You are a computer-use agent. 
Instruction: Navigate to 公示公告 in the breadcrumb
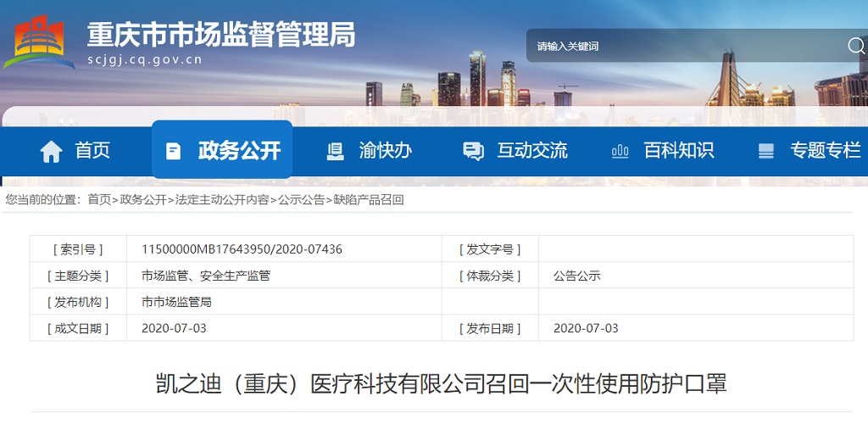pyautogui.click(x=301, y=200)
